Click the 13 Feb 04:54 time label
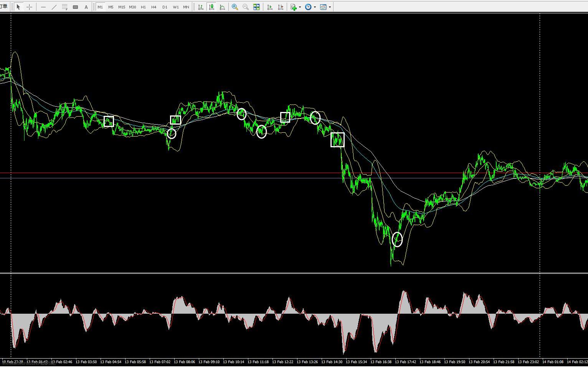Screen dimensions: 588x367 click(x=111, y=362)
